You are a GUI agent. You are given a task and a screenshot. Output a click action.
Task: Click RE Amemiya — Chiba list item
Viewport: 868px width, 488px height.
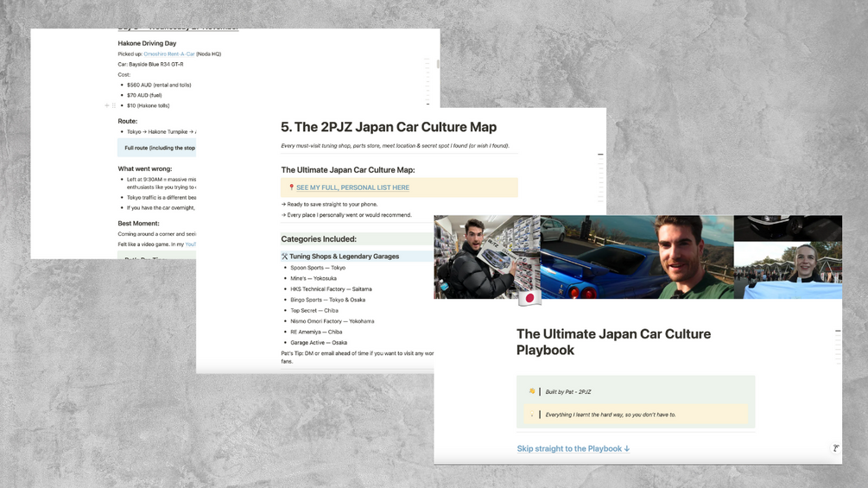316,332
